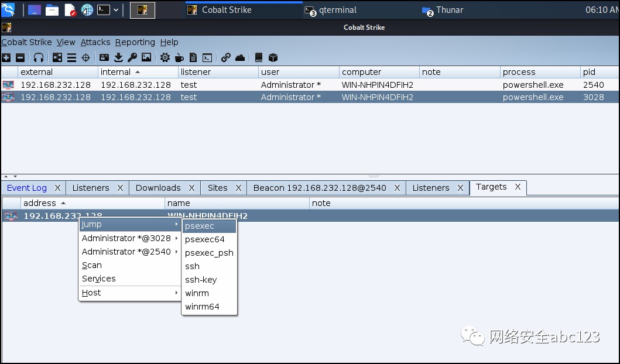Switch to the Event Log tab
This screenshot has width=620, height=364.
click(27, 188)
